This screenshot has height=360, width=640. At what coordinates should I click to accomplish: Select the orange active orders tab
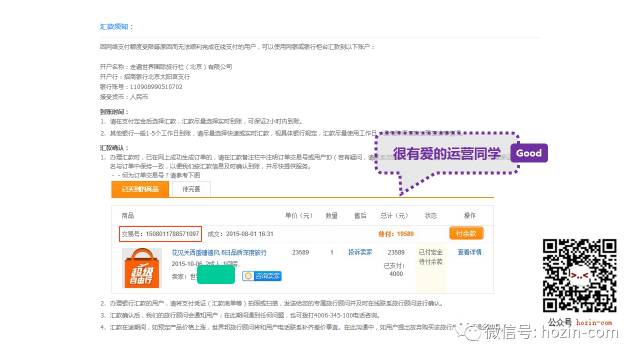[x=140, y=189]
